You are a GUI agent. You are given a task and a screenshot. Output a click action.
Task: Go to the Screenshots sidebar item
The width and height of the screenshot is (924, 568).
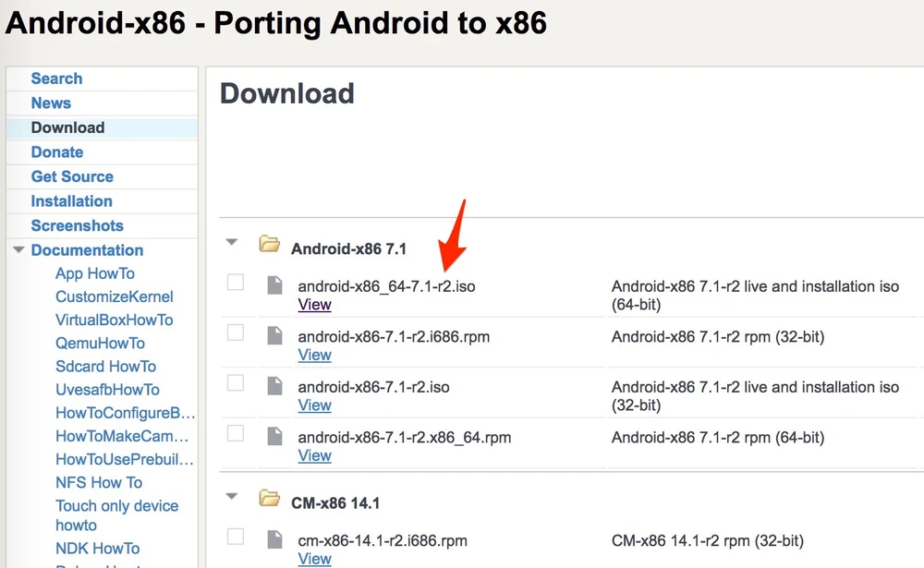[77, 225]
